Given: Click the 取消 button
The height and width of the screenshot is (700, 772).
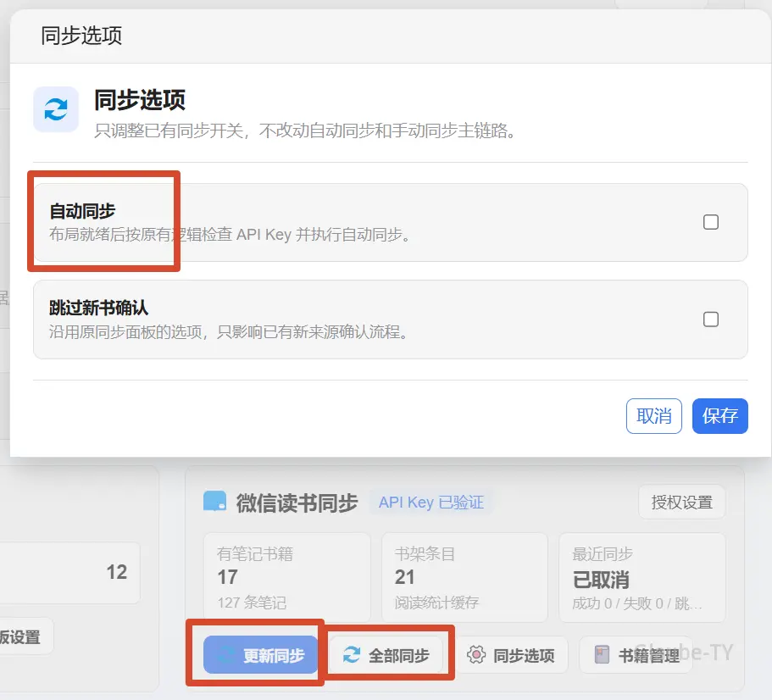Looking at the screenshot, I should 654,416.
